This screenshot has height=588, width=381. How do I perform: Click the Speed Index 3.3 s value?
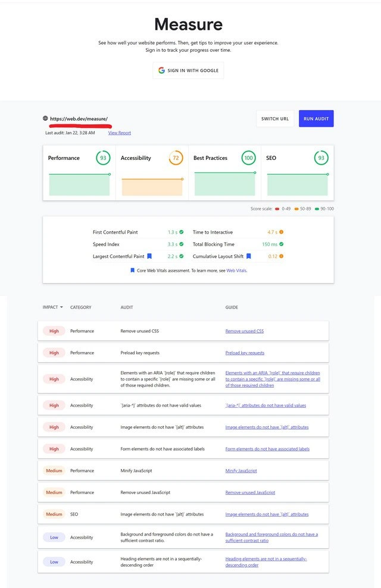[172, 244]
